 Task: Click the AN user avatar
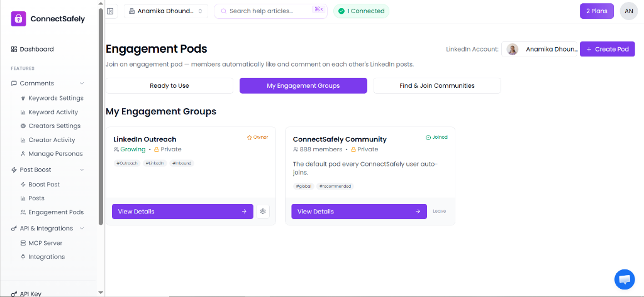(628, 11)
